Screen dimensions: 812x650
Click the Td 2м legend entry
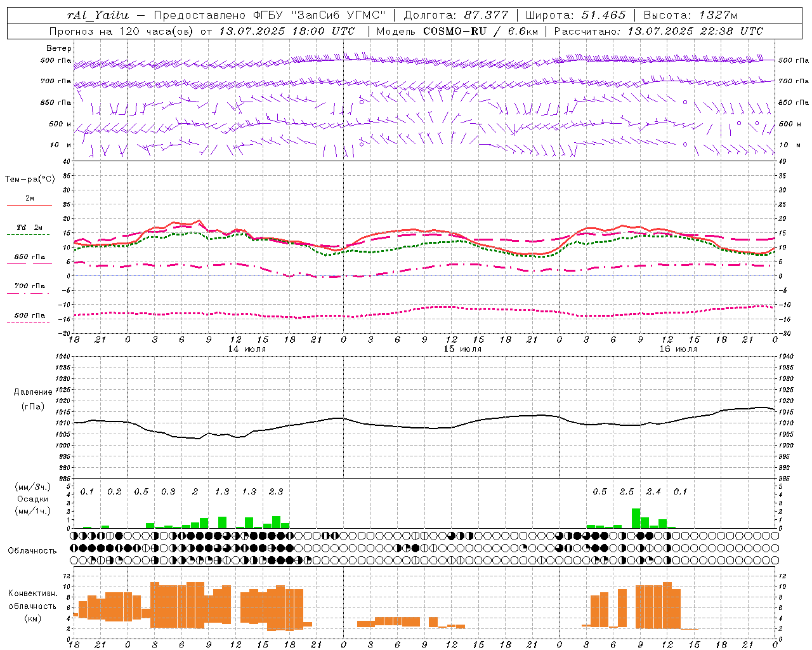[30, 227]
